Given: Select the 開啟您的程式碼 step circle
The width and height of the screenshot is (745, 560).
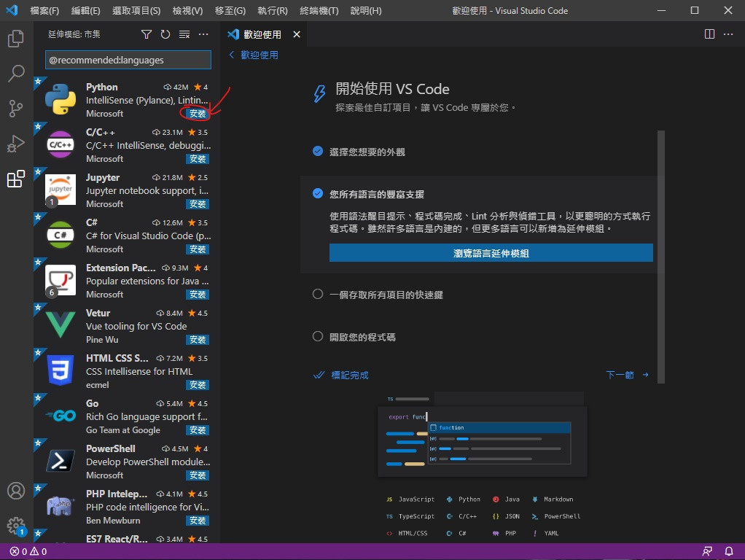Looking at the screenshot, I should [318, 337].
